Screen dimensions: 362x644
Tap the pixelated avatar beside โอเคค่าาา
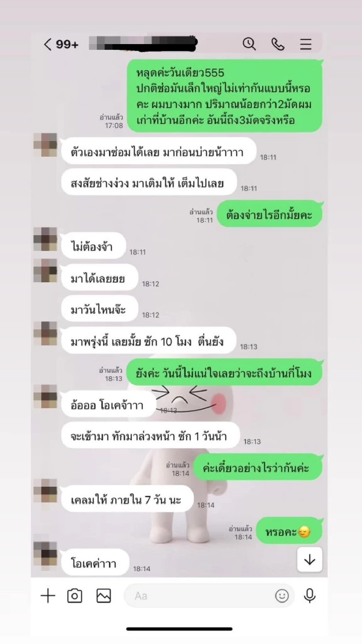(45, 554)
